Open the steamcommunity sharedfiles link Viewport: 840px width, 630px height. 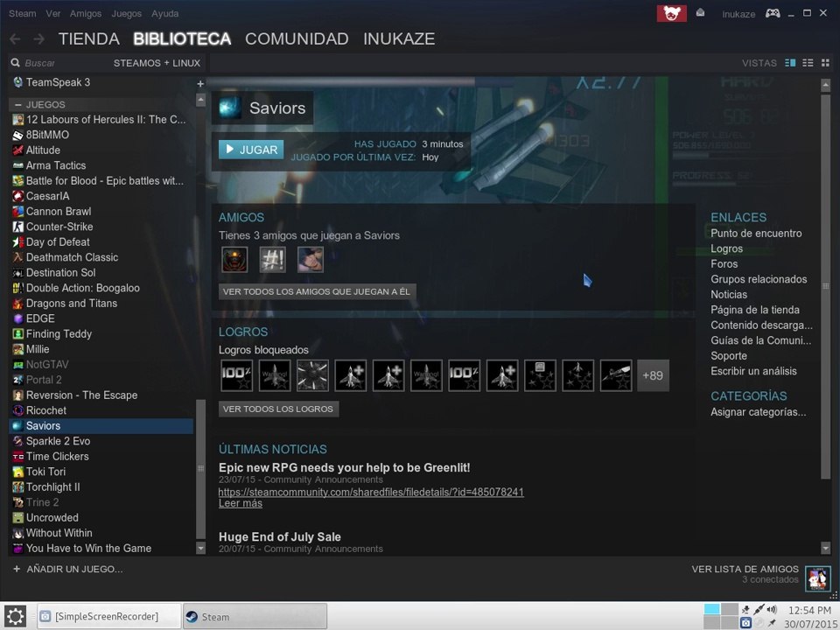coord(371,492)
